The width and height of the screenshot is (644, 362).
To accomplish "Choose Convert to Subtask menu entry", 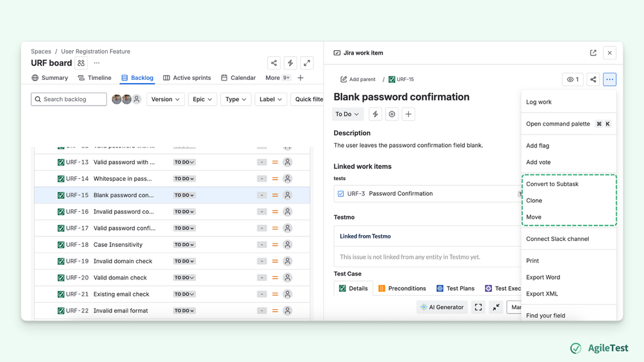I will [569, 184].
